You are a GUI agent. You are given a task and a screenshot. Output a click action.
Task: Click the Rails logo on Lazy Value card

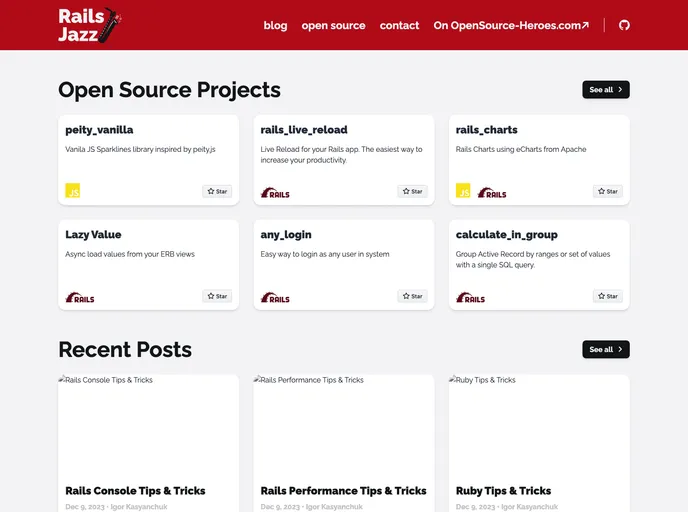coord(80,297)
